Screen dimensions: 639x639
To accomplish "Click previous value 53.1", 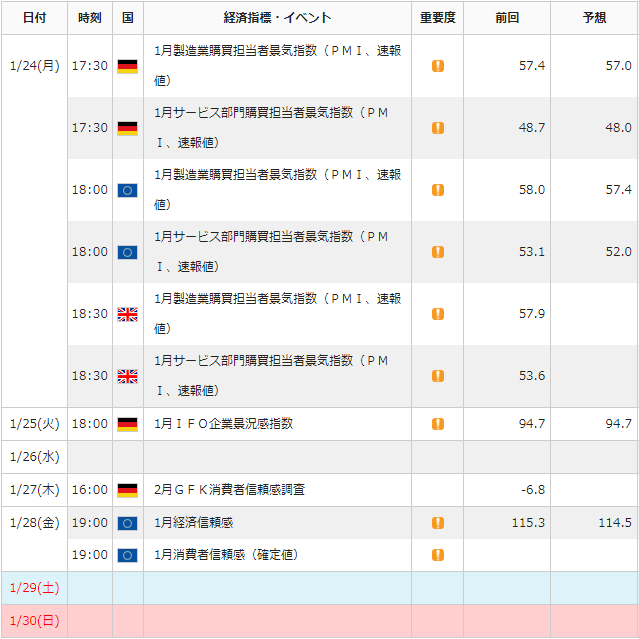I will click(x=532, y=252).
